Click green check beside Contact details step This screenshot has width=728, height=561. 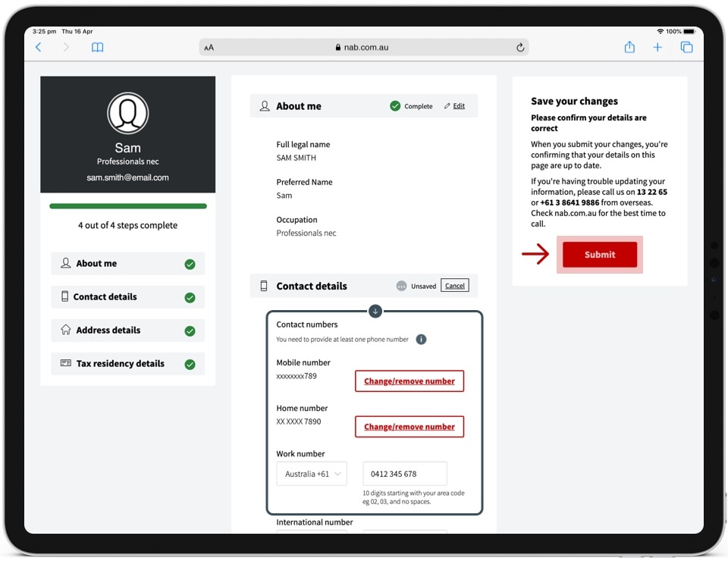pos(190,297)
